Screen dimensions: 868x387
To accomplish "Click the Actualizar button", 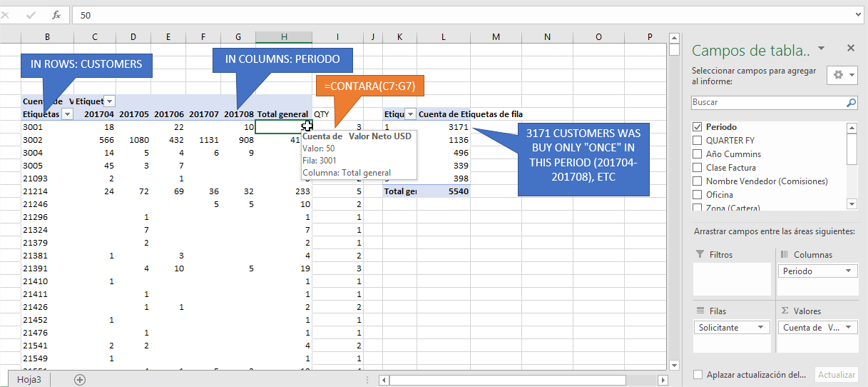I will pyautogui.click(x=836, y=374).
